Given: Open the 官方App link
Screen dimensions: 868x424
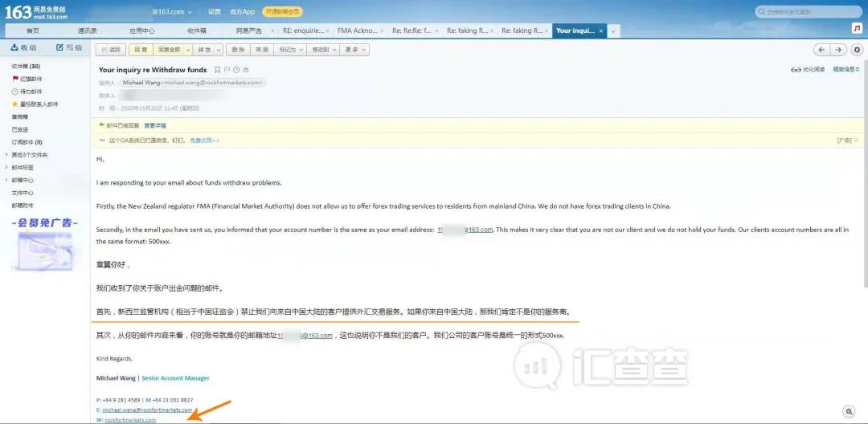Looking at the screenshot, I should [243, 11].
